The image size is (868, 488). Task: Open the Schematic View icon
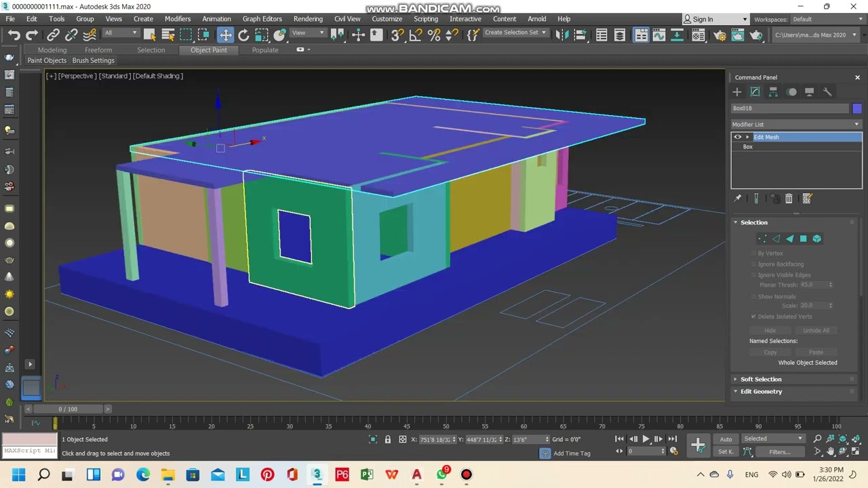[x=677, y=35]
